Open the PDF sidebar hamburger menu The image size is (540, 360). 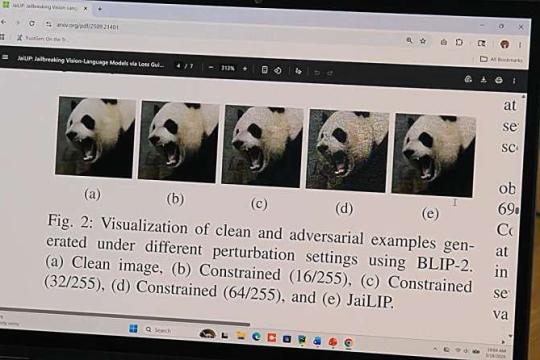tap(5, 57)
